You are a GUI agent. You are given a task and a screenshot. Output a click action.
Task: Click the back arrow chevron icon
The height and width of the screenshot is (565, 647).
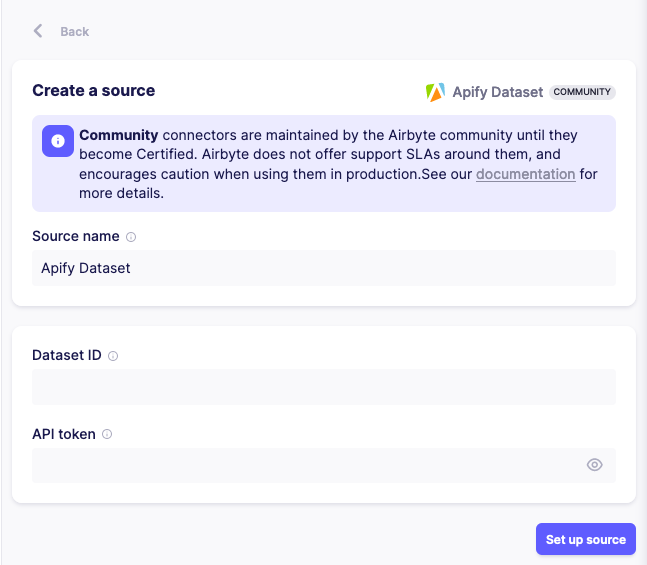pos(38,31)
